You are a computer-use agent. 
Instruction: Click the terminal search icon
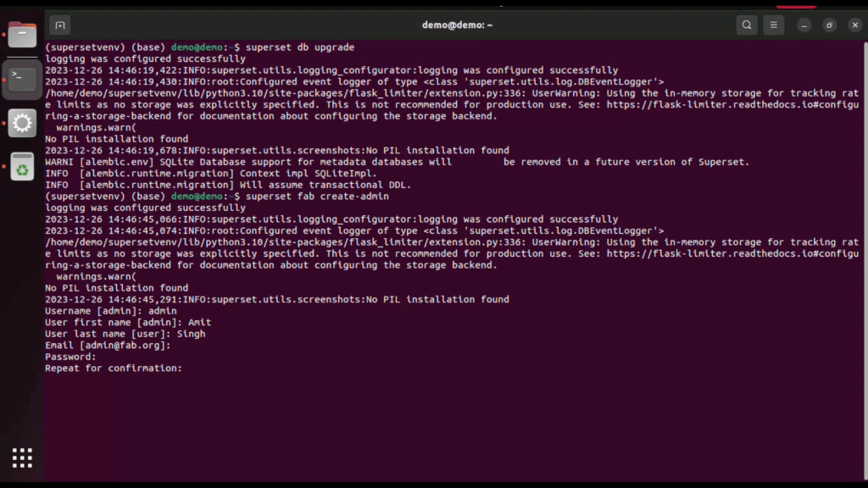tap(746, 25)
